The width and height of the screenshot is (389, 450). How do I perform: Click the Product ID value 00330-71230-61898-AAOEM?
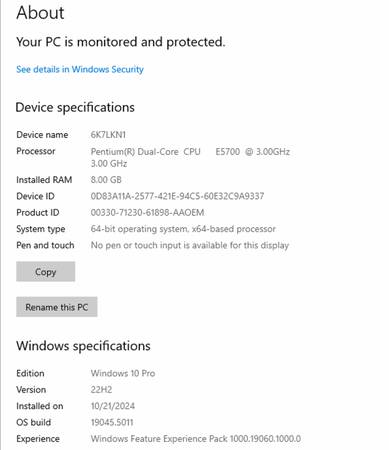coord(147,212)
